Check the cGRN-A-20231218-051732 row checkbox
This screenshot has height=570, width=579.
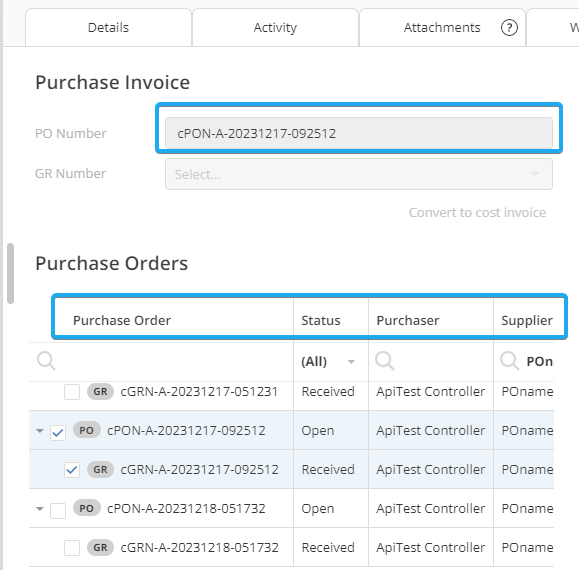click(x=72, y=548)
